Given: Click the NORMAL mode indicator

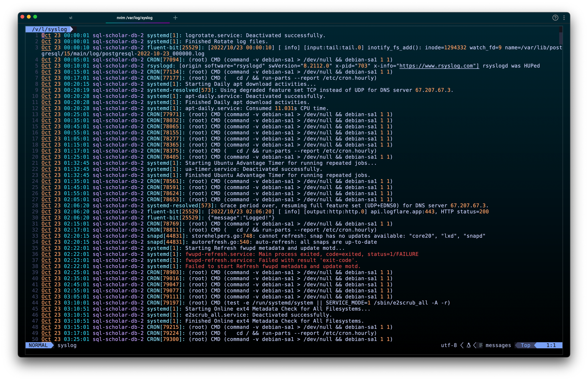Looking at the screenshot, I should click(x=38, y=345).
